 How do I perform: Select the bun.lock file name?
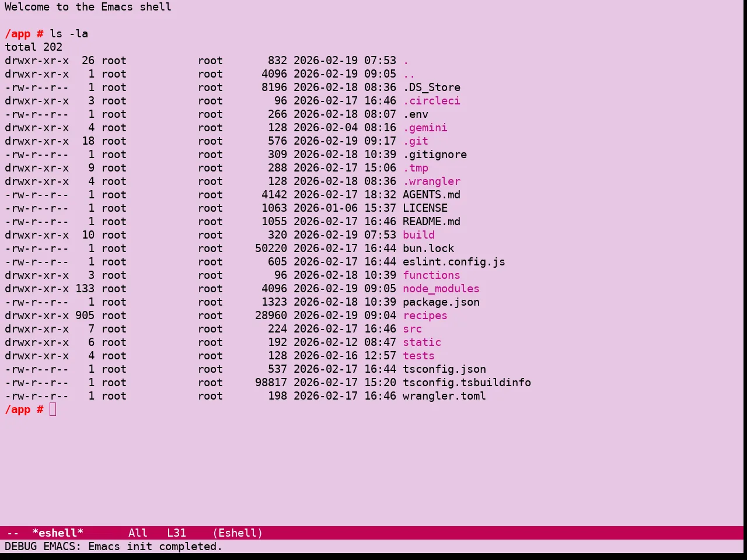pyautogui.click(x=428, y=249)
